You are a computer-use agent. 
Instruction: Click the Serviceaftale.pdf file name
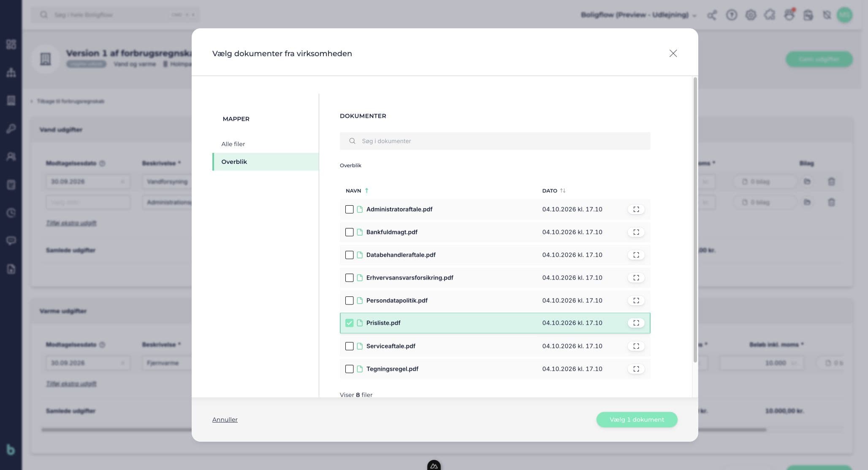pyautogui.click(x=391, y=346)
